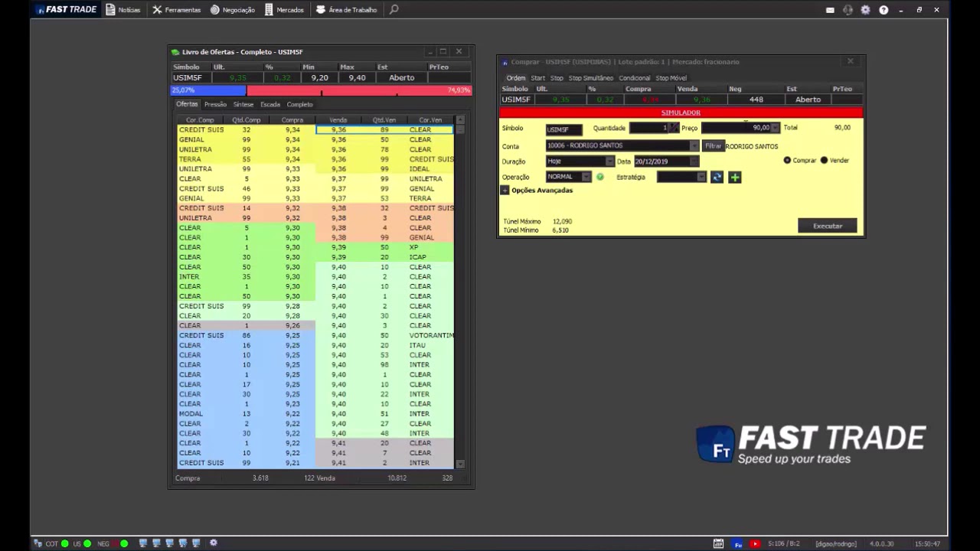Select the Stop tab in Comprar window
980x551 pixels.
click(x=557, y=78)
